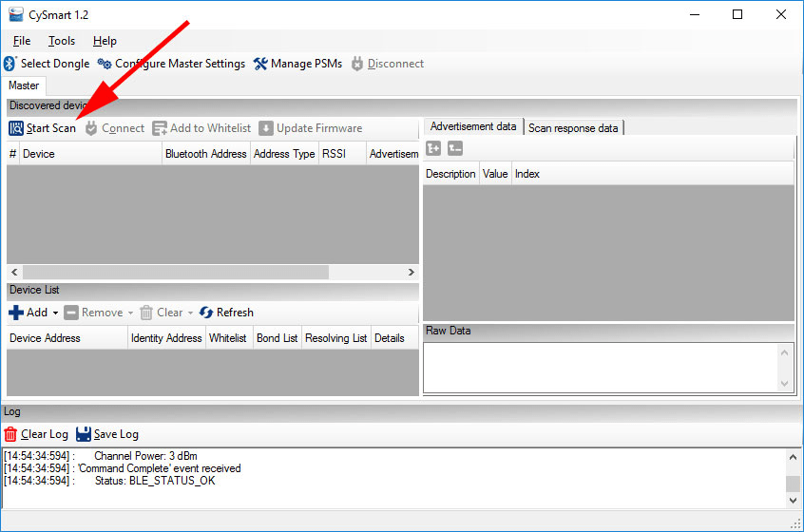Click the Whitelist column header
The width and height of the screenshot is (804, 532).
pos(228,338)
